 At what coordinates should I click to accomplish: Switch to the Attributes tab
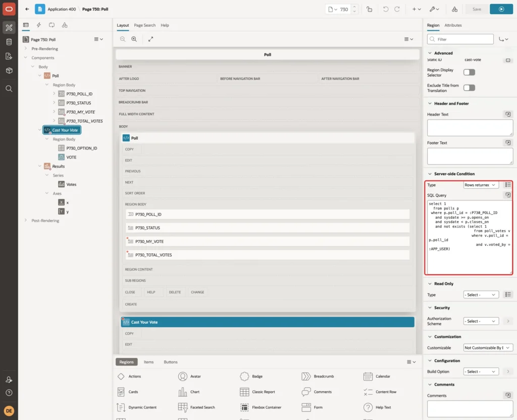[x=453, y=25]
